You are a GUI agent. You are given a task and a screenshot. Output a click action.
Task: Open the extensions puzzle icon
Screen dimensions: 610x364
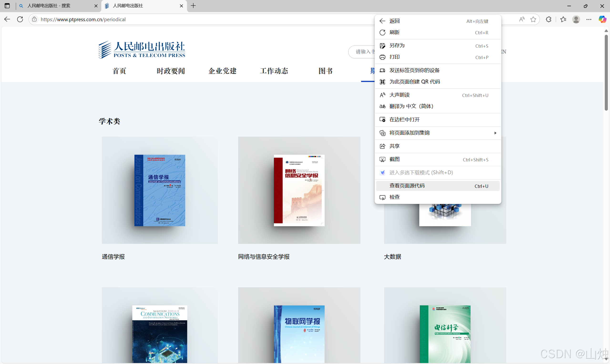click(x=548, y=19)
